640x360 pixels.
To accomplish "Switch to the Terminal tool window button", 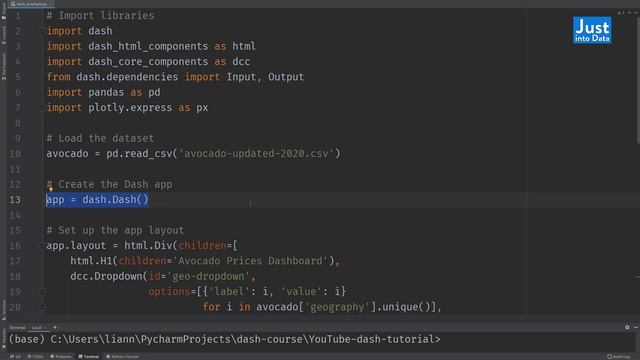I will click(x=89, y=357).
